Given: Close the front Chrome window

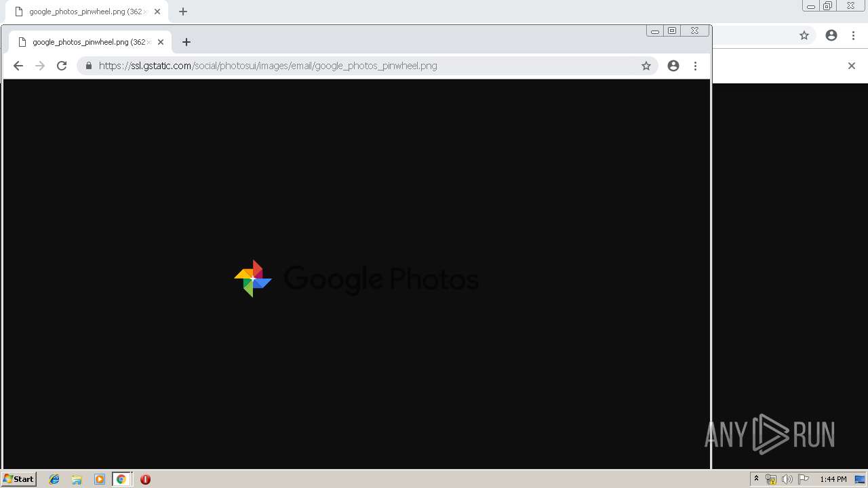Looking at the screenshot, I should click(695, 30).
